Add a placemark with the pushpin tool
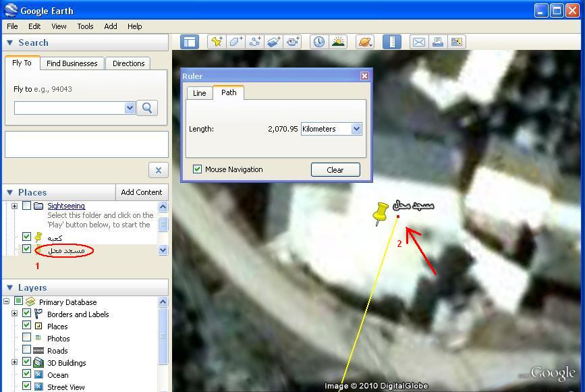 217,42
